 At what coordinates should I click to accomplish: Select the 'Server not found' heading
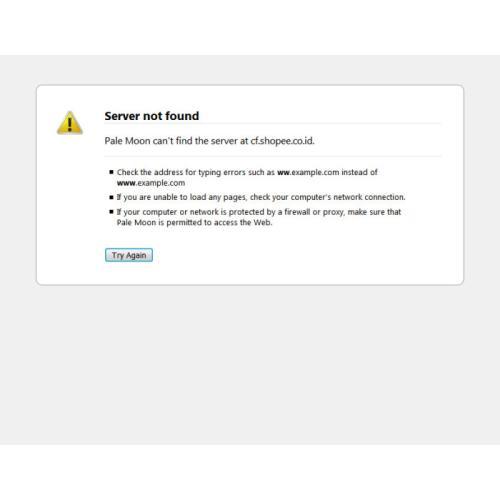click(x=152, y=116)
